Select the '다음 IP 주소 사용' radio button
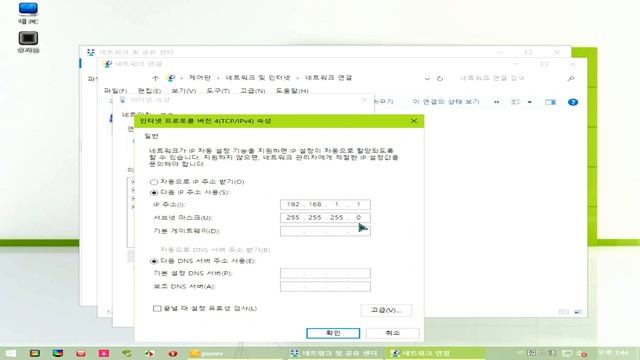This screenshot has width=640, height=360. tap(154, 193)
